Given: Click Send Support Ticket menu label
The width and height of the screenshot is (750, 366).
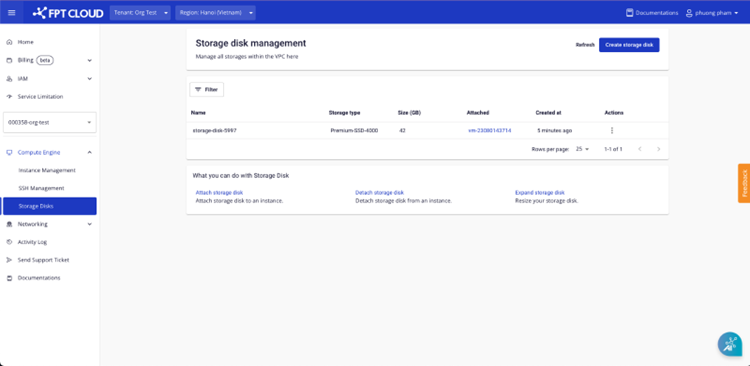Looking at the screenshot, I should point(44,260).
